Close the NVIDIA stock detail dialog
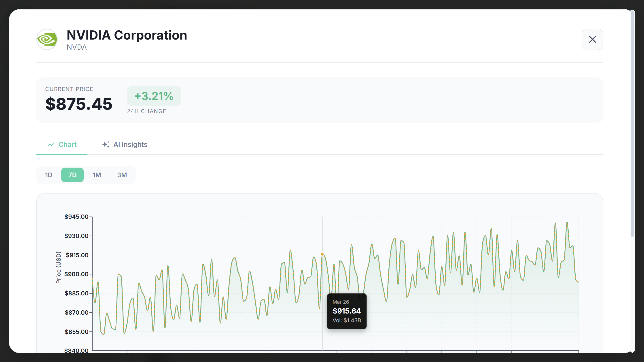The width and height of the screenshot is (644, 362). coord(592,39)
